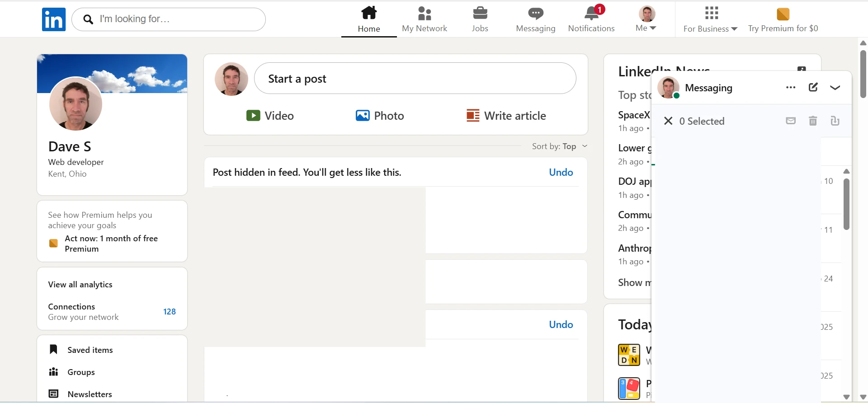Open Saved items bookmark icon
Screen dimensions: 868x403
click(53, 349)
